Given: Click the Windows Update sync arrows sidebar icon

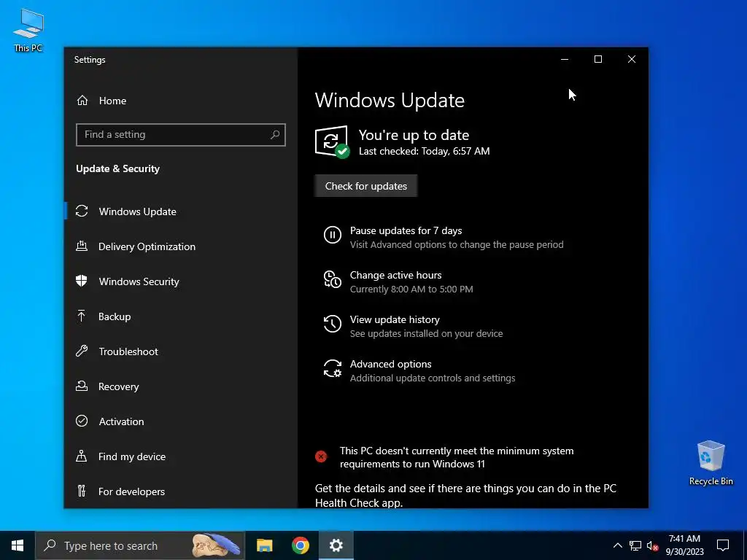Looking at the screenshot, I should pyautogui.click(x=82, y=211).
